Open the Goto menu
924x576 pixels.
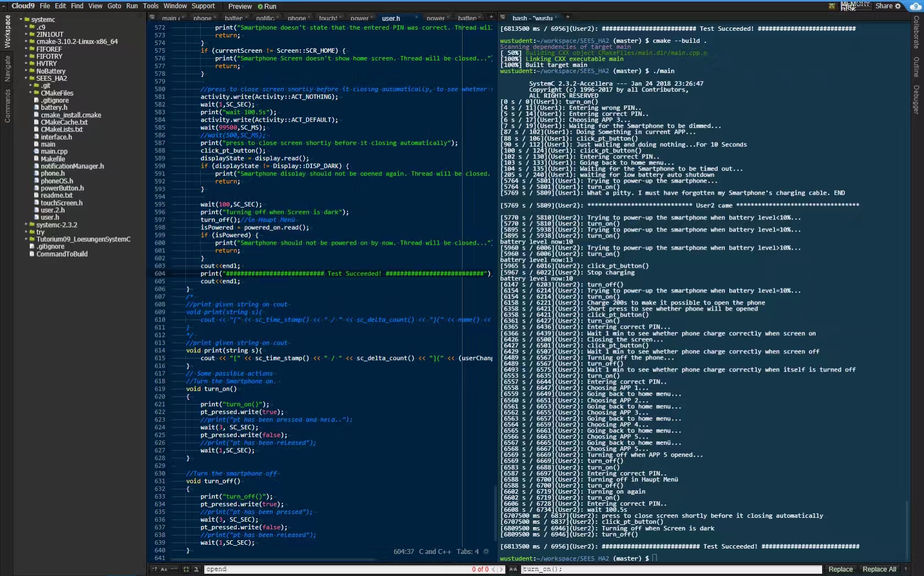(114, 6)
